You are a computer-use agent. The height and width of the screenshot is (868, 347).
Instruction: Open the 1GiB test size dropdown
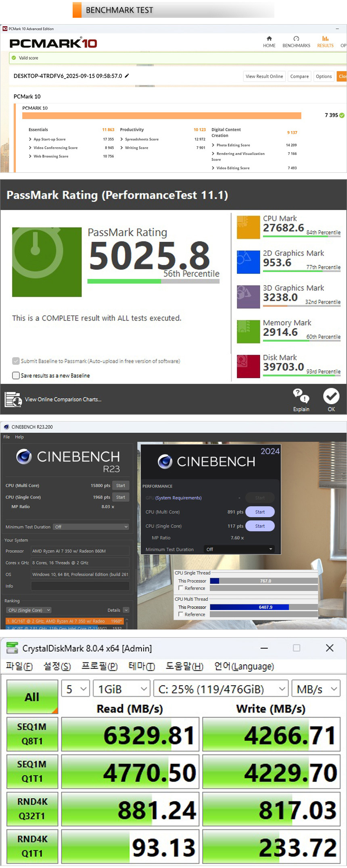[x=121, y=689]
